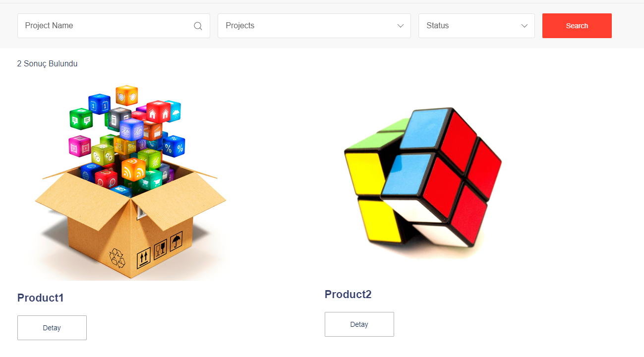Click the magnifier icon in Project Name field

(x=198, y=26)
